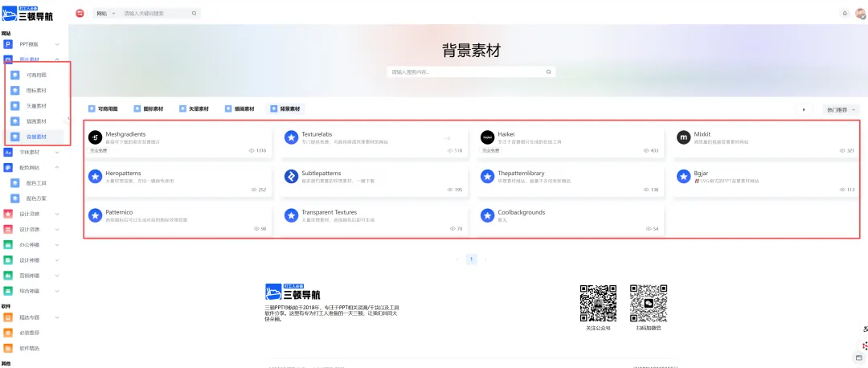Click the red round menu icon in the header
The image size is (868, 368).
point(80,14)
